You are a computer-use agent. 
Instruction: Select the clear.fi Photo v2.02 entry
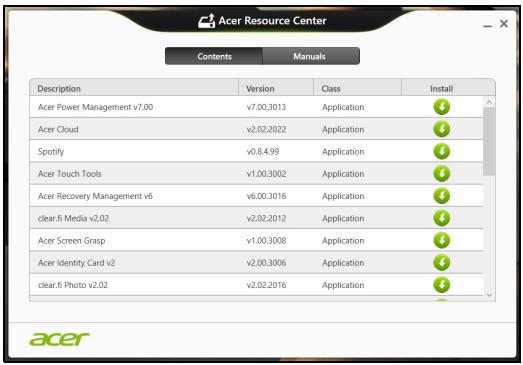[x=73, y=285]
